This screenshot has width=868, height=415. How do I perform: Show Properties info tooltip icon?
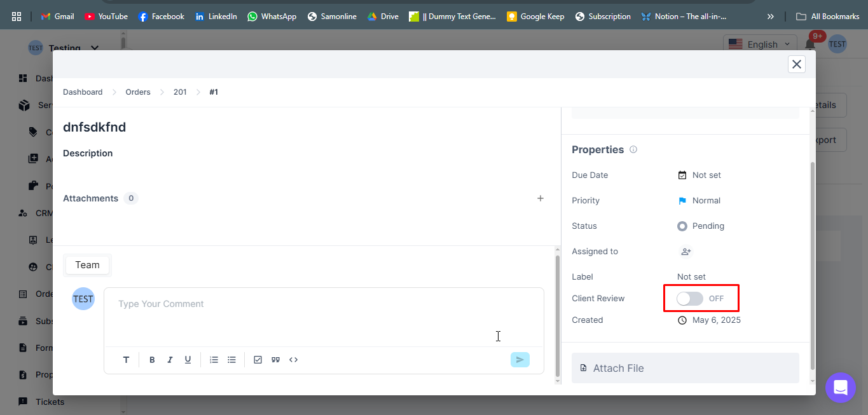[633, 150]
